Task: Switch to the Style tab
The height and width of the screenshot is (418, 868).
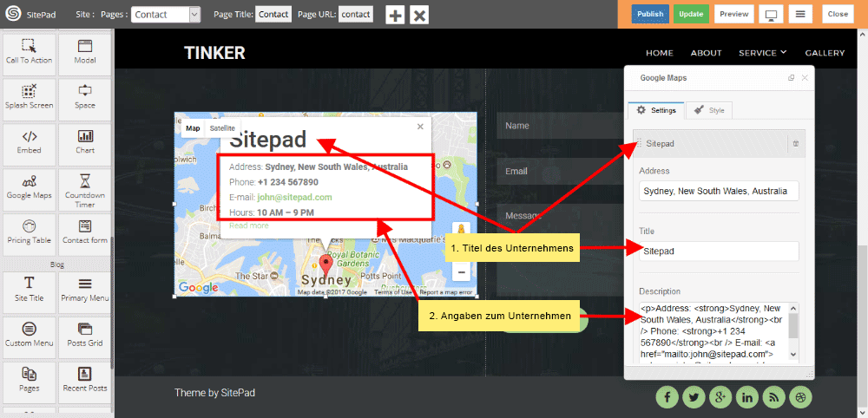Action: pos(709,110)
